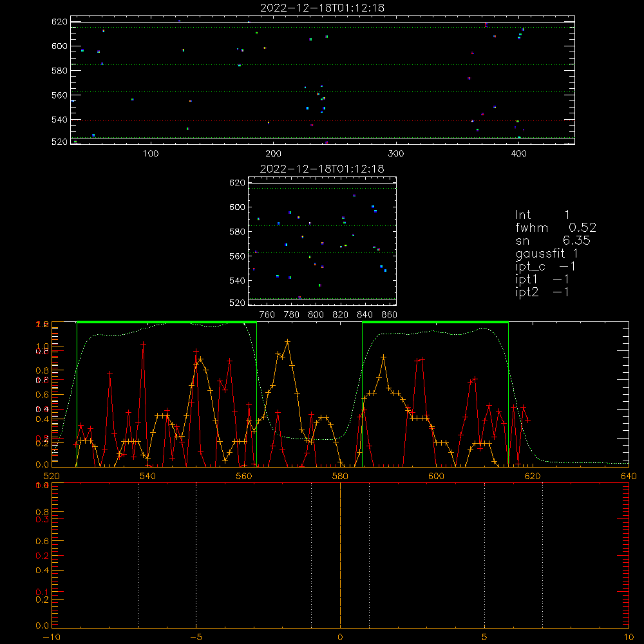Image resolution: width=644 pixels, height=644 pixels.
Task: Click x-axis label 300 on the wide scatter plot
Action: [x=396, y=154]
